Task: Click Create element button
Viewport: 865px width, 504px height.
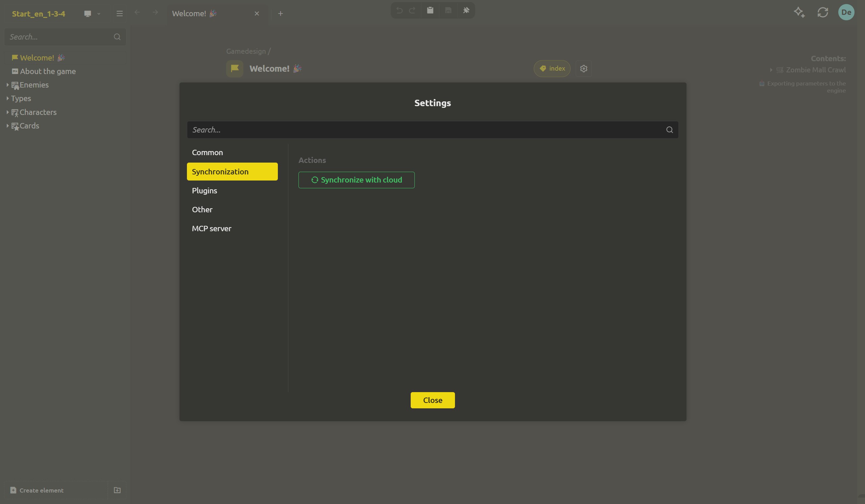Action: pos(56,490)
